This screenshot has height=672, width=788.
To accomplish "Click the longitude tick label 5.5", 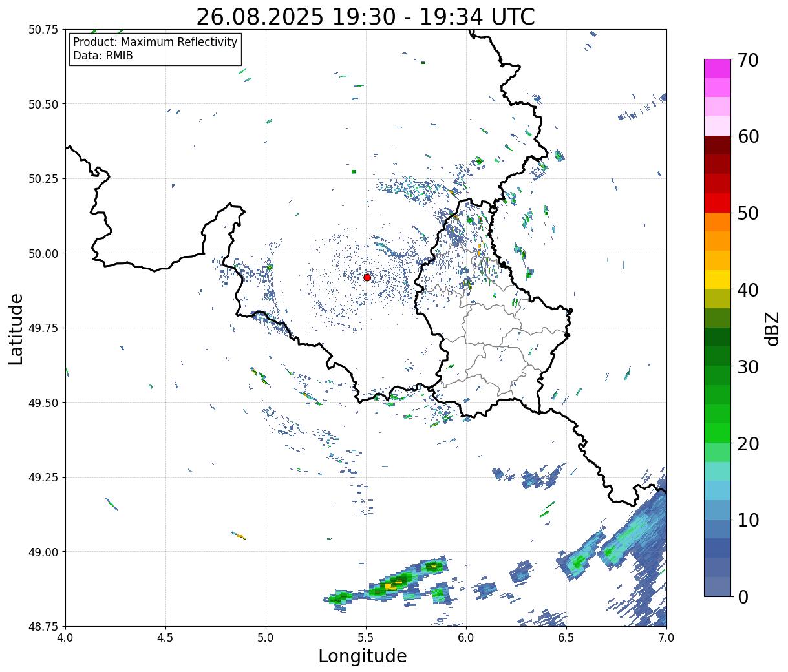I will coord(366,637).
